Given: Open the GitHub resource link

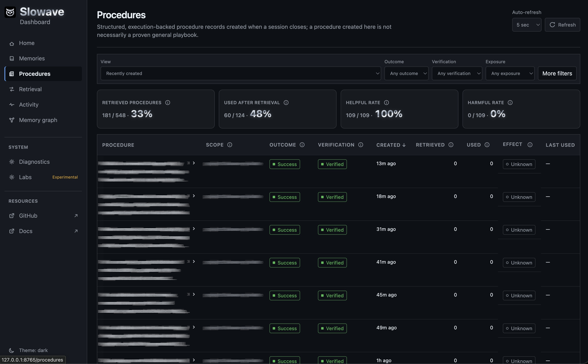Looking at the screenshot, I should [43, 216].
